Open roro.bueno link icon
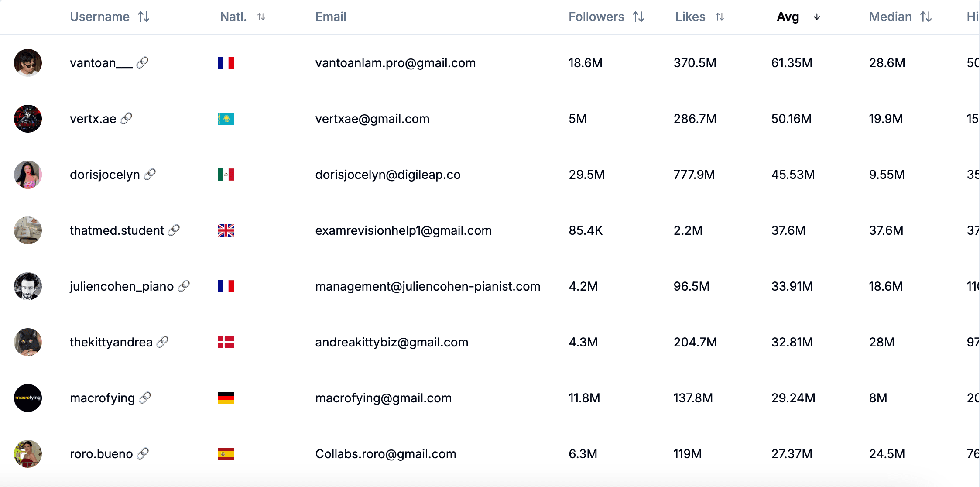This screenshot has width=980, height=487. (x=143, y=453)
